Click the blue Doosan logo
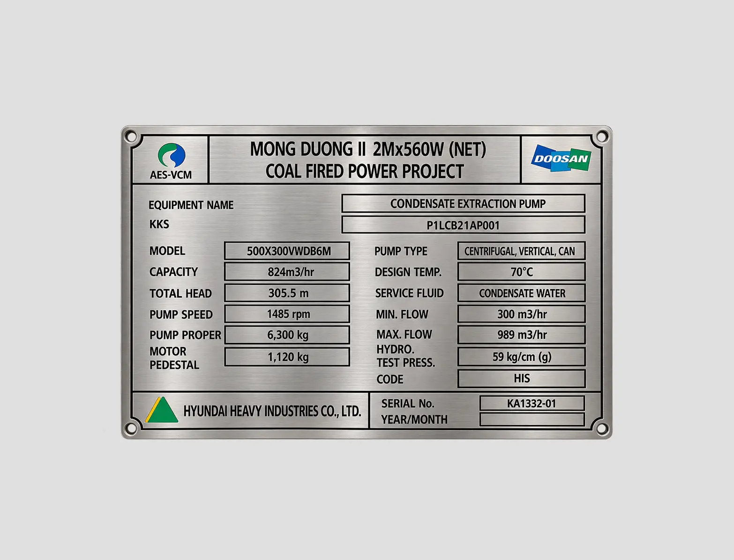 click(x=561, y=158)
